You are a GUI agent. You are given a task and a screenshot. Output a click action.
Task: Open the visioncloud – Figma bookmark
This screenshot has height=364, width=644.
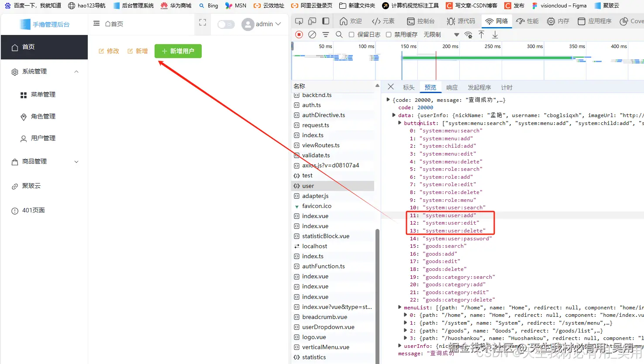[x=559, y=6]
